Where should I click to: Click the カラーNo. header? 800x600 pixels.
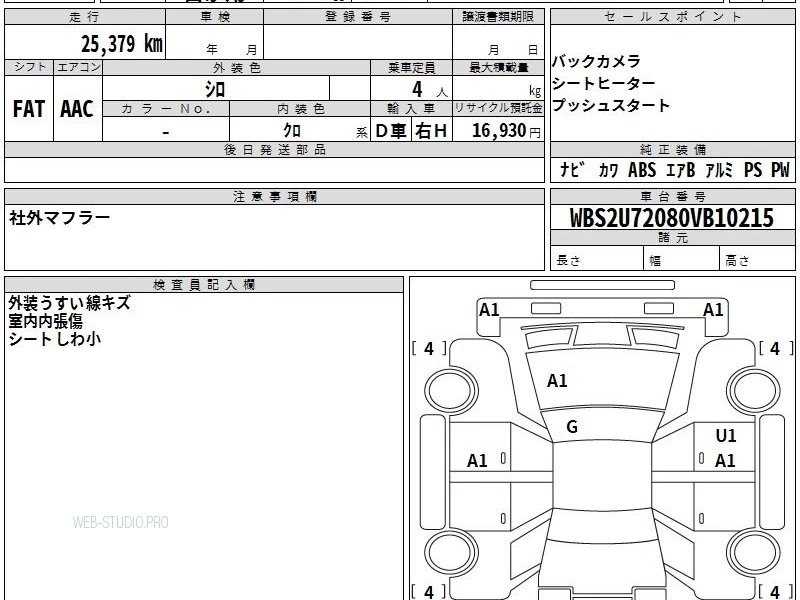tap(166, 109)
